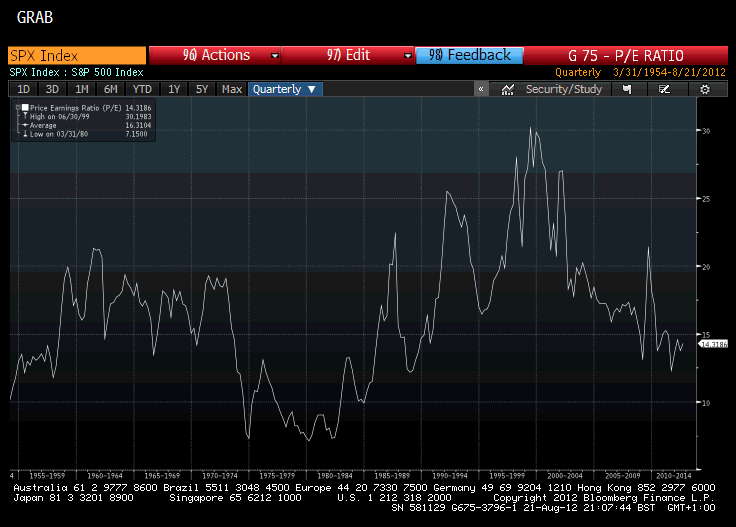736x527 pixels.
Task: Expand the Actions menu dropdown arrow
Action: (272, 56)
